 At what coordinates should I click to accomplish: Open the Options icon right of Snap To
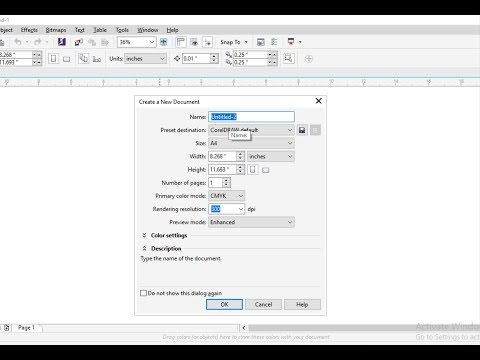point(261,42)
